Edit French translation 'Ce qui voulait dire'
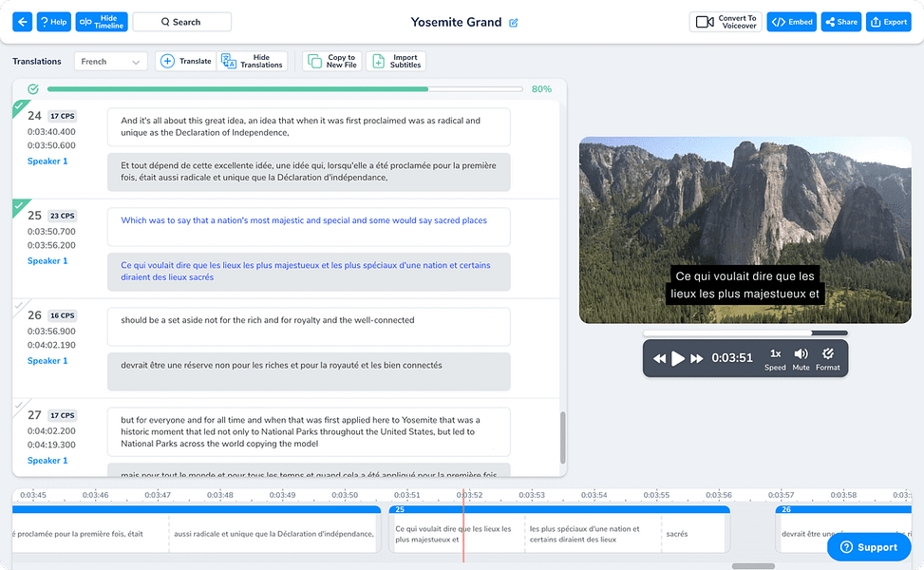The image size is (924, 570). pos(309,272)
